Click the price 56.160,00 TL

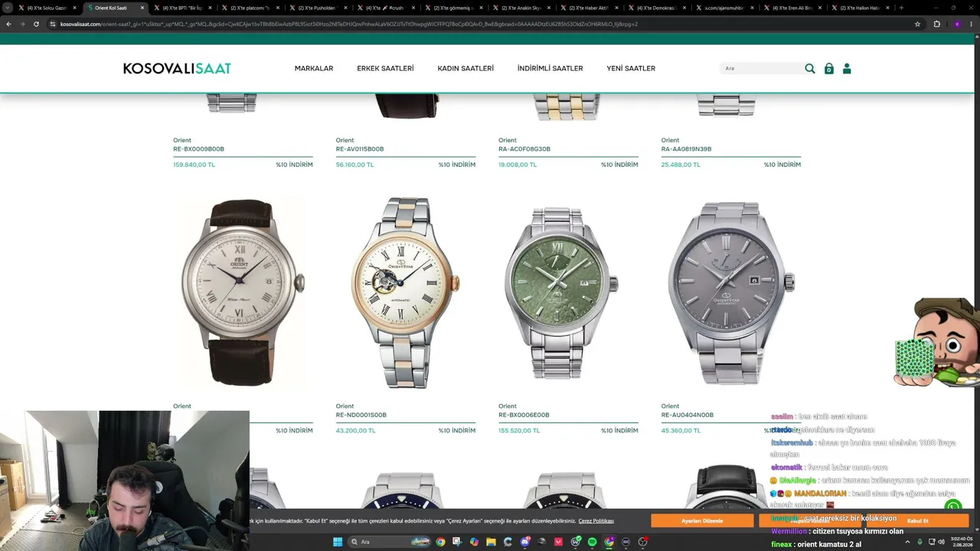click(355, 165)
